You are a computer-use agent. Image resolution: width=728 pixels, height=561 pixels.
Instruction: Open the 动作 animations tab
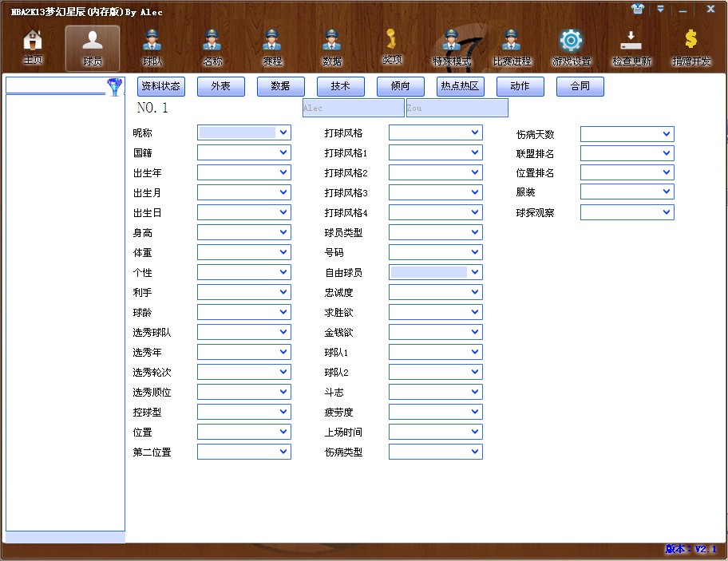[x=520, y=86]
